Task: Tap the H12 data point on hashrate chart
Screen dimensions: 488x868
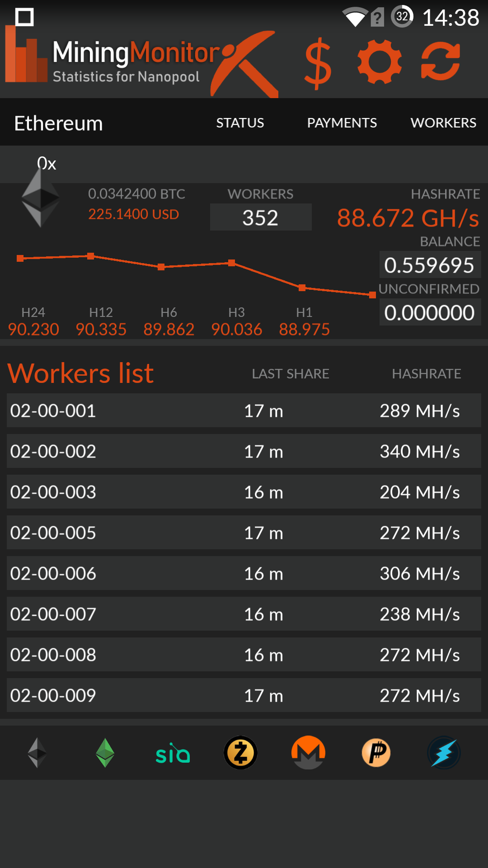Action: tap(90, 256)
